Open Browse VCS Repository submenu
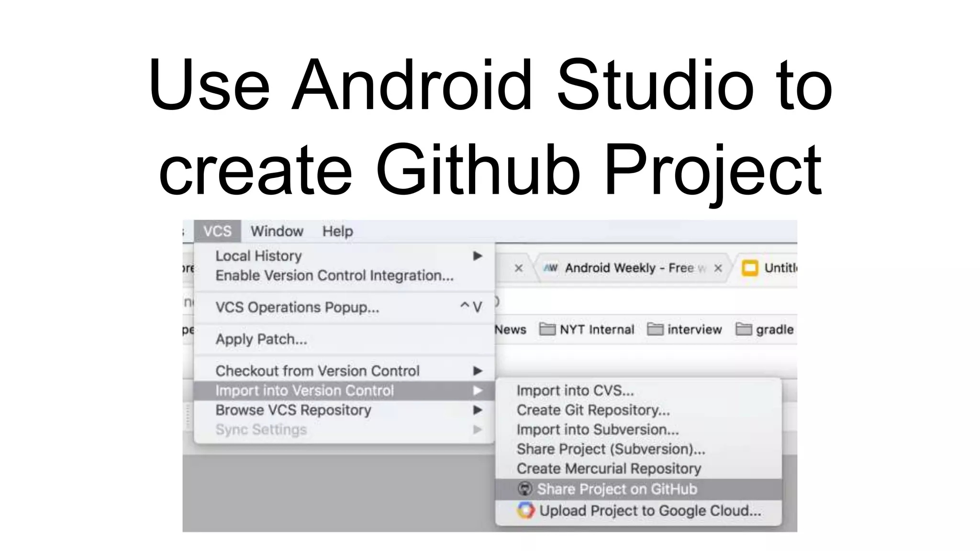This screenshot has width=980, height=551. (344, 410)
